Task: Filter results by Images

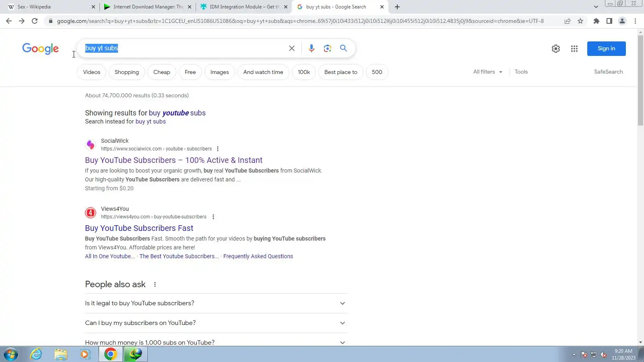Action: (x=220, y=72)
